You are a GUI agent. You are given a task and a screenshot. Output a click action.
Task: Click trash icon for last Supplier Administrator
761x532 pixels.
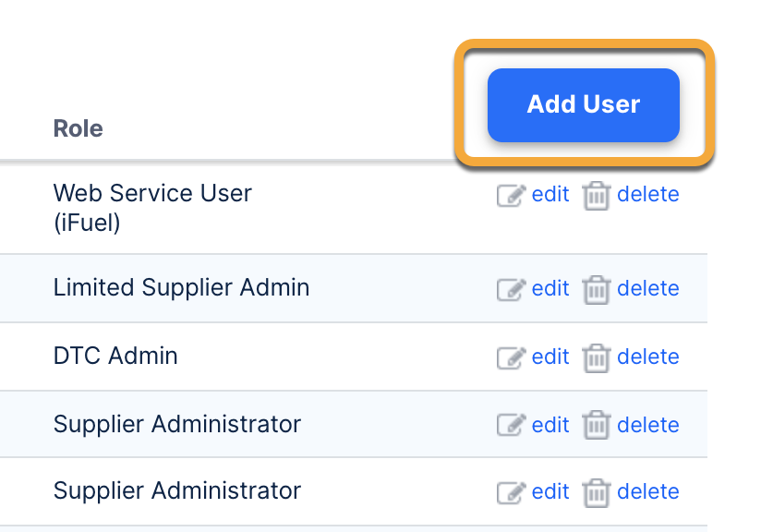coord(597,492)
